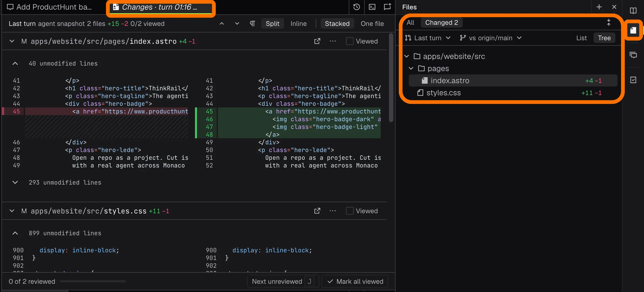
Task: Start a new chat with plus-bubble icon
Action: 388,7
